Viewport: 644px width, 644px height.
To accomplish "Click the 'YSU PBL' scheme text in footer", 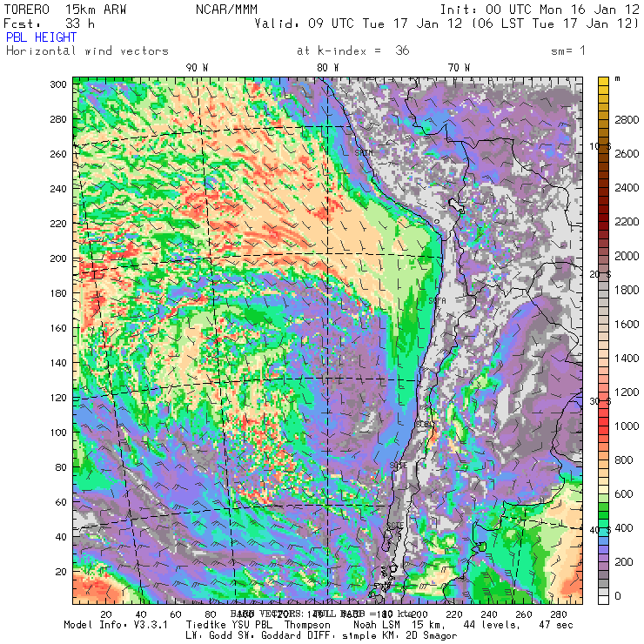I will [x=251, y=625].
